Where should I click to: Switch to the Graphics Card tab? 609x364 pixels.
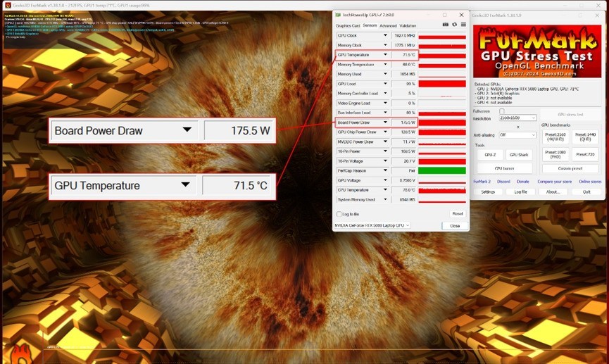(348, 25)
